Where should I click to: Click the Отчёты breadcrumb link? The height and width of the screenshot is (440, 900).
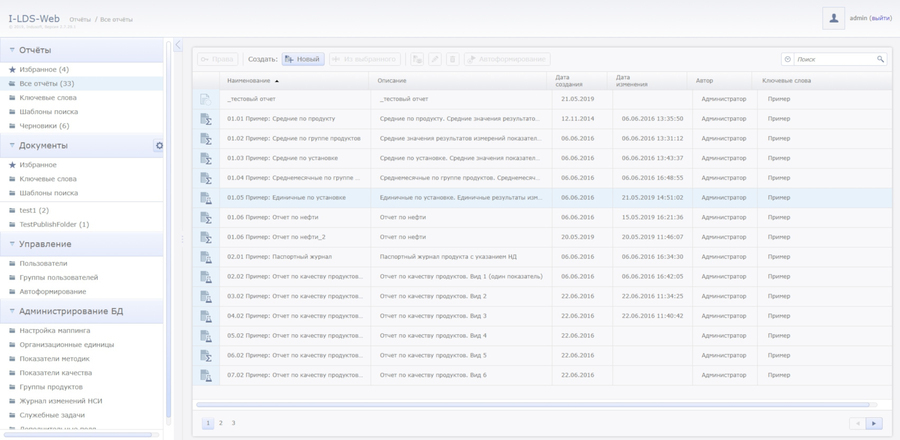point(80,20)
